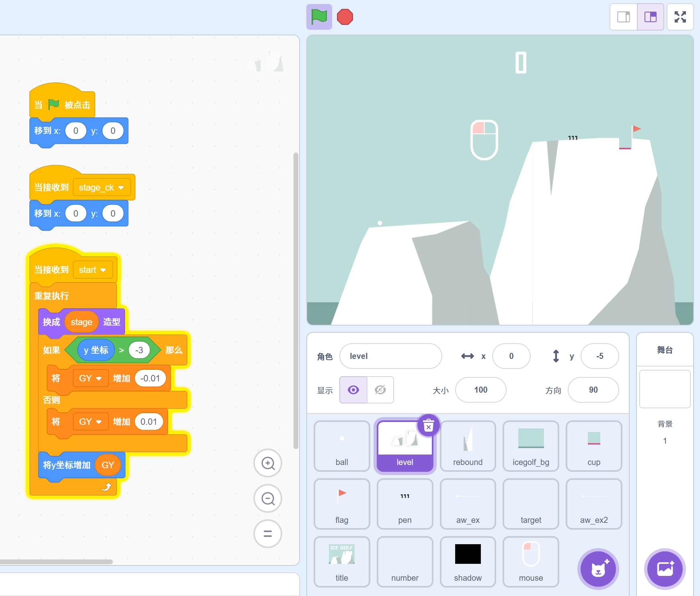Switch to large stage layout

click(x=650, y=17)
